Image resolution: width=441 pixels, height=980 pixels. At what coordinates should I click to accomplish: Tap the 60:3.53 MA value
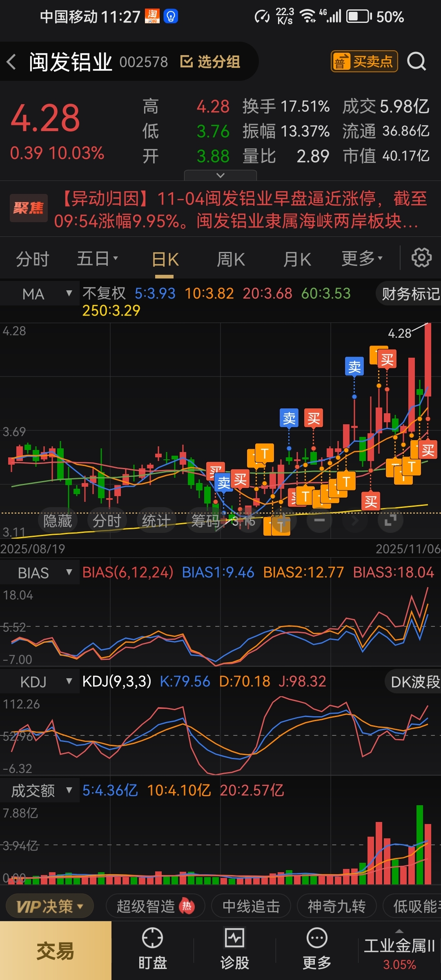tap(326, 294)
